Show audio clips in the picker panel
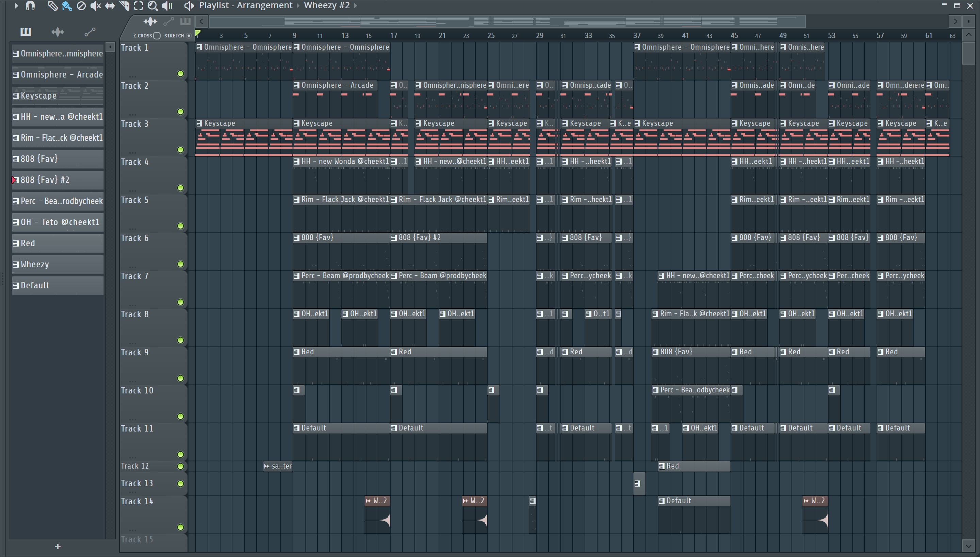 (58, 32)
